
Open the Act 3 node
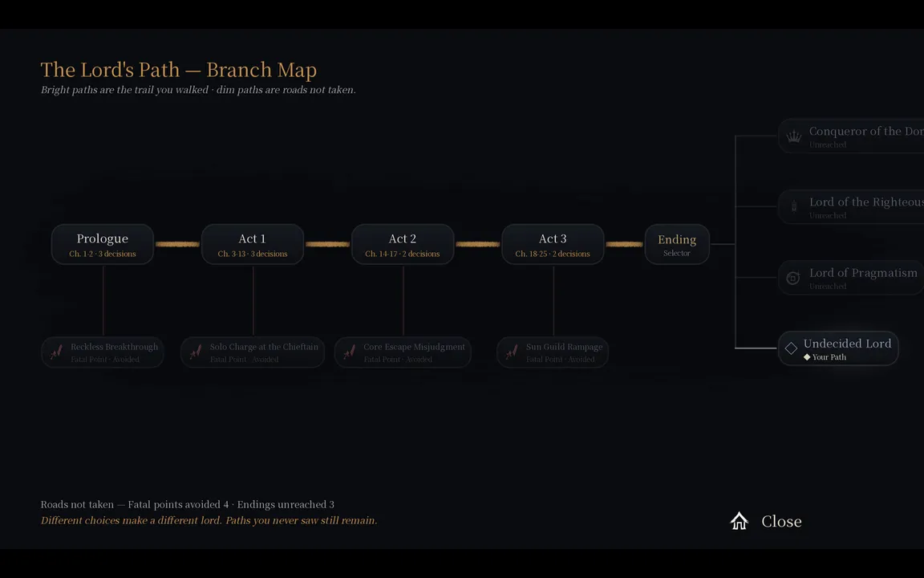553,244
